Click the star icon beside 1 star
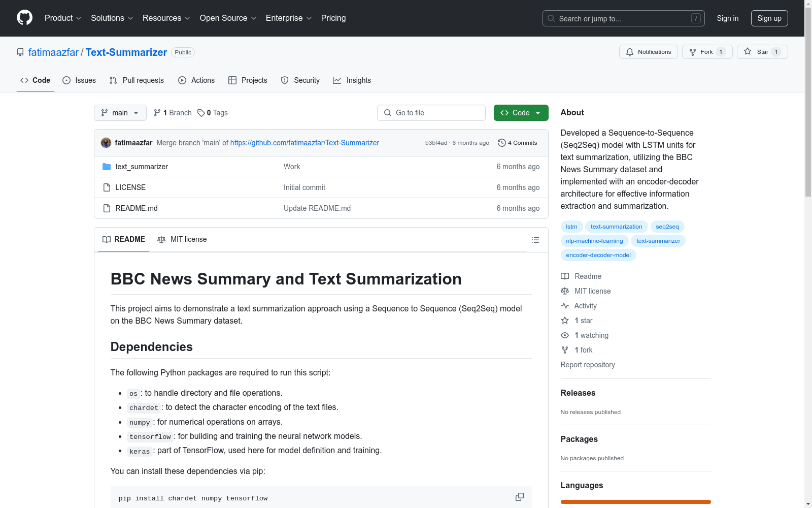Image resolution: width=812 pixels, height=508 pixels. click(x=565, y=321)
